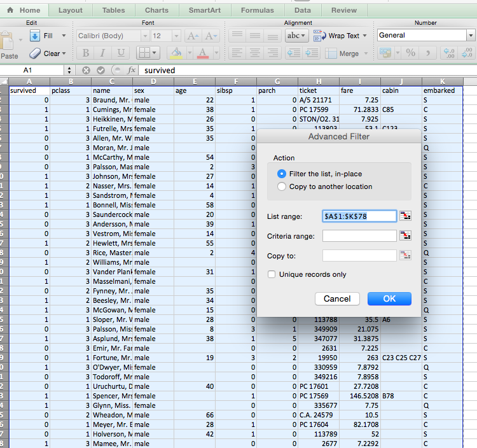This screenshot has height=448, width=477.
Task: Switch to the Tables tab
Action: (x=113, y=10)
